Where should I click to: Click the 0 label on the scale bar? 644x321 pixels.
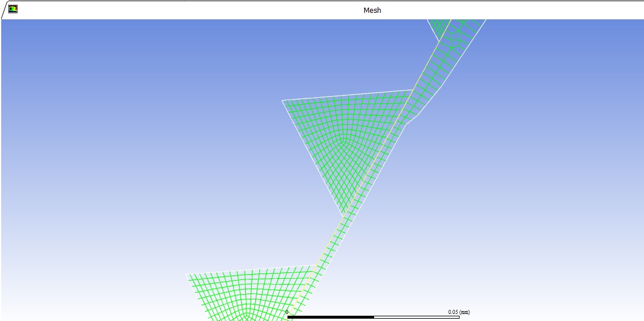point(287,312)
